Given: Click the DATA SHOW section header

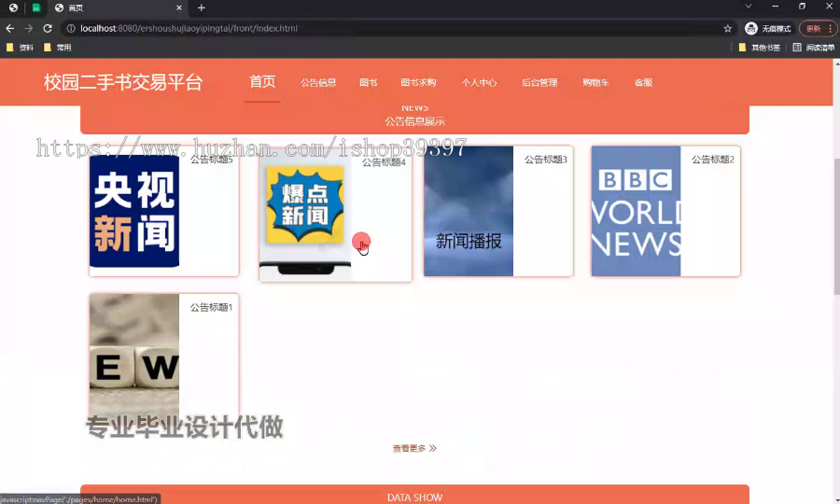Looking at the screenshot, I should [x=414, y=497].
